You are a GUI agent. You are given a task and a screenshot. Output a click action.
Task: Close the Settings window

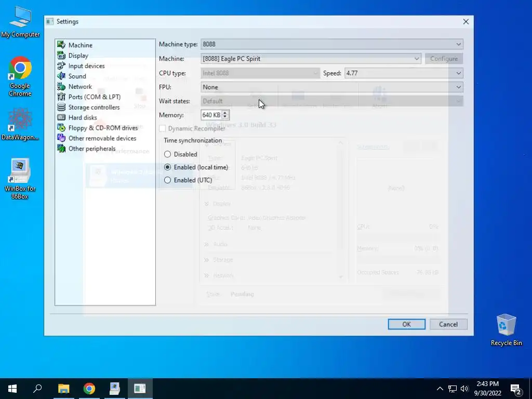466,21
